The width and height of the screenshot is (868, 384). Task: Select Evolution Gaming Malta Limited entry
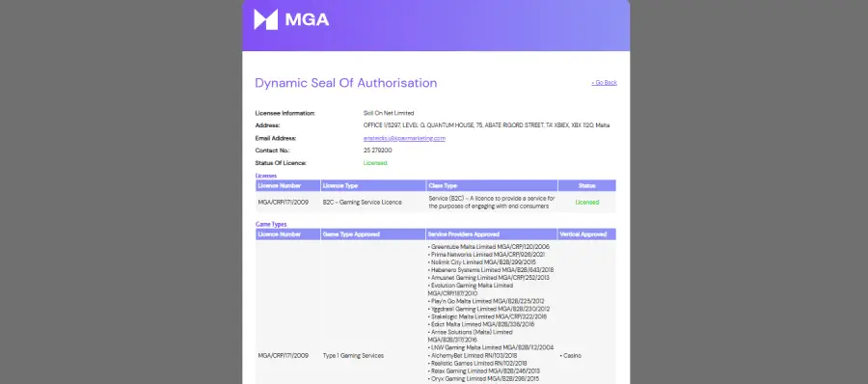point(471,289)
